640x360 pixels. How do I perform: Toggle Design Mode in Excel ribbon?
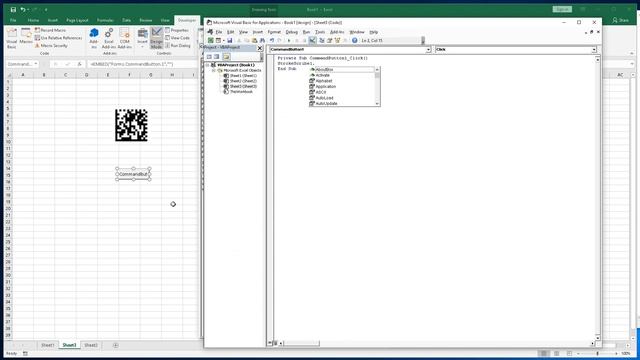156,38
